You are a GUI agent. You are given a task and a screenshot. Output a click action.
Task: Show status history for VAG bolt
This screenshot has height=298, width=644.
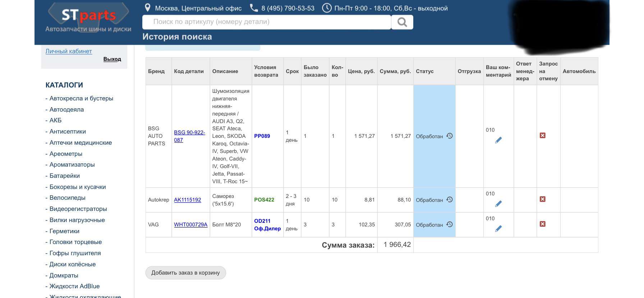coord(449,225)
